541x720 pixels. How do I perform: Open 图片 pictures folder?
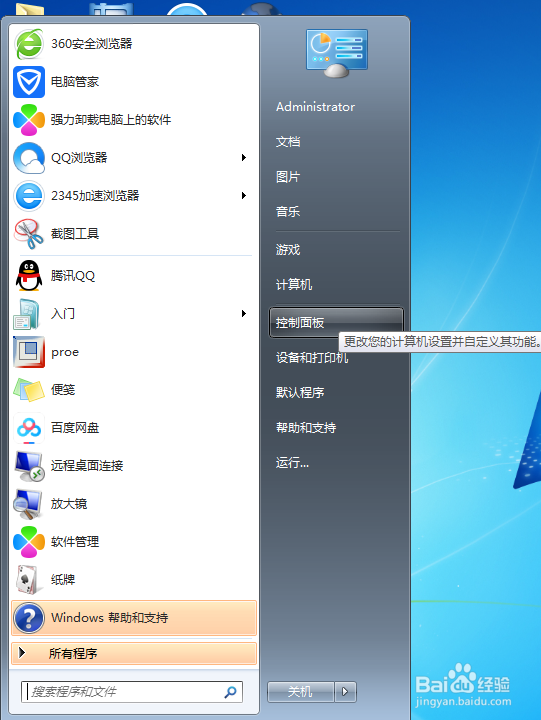pos(288,177)
